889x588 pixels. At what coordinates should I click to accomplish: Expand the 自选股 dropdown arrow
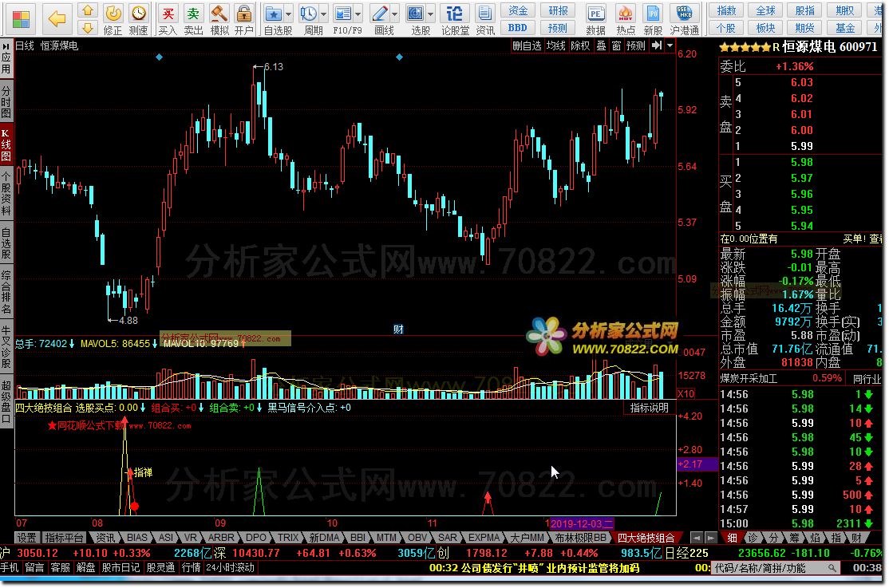pyautogui.click(x=289, y=14)
